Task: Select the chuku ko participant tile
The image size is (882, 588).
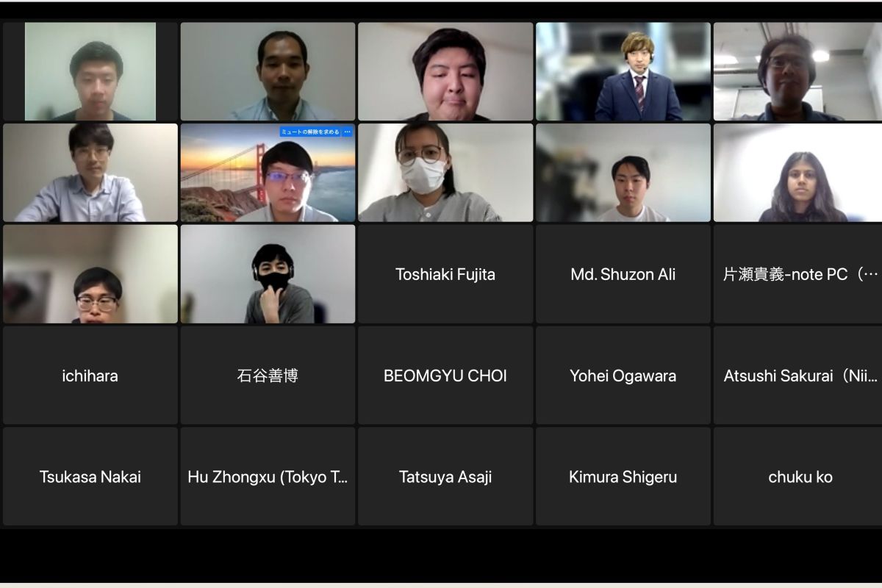Action: point(798,476)
